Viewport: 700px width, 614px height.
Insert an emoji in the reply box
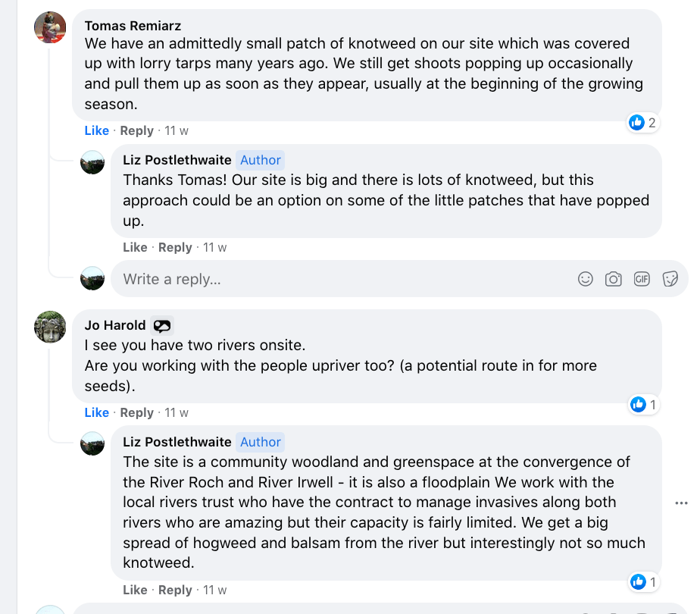click(586, 279)
